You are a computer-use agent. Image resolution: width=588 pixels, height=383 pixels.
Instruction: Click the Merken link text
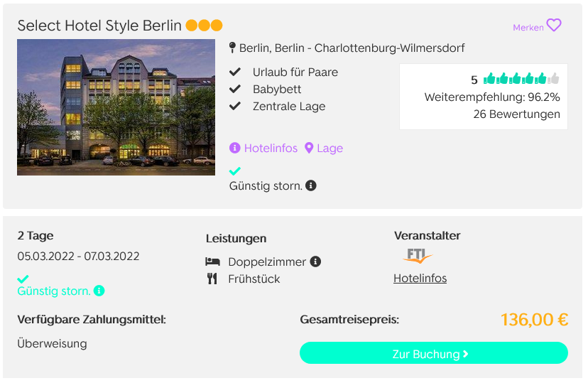point(528,28)
